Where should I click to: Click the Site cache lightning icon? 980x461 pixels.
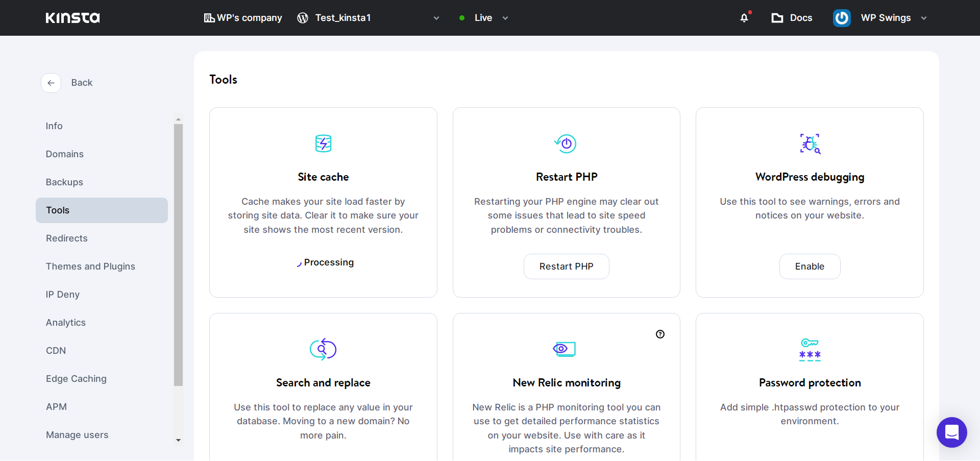coord(323,143)
